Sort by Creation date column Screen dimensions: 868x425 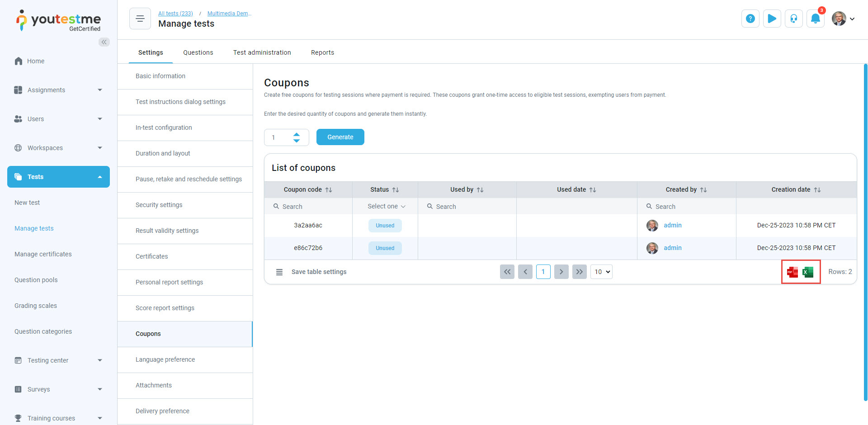pyautogui.click(x=817, y=190)
